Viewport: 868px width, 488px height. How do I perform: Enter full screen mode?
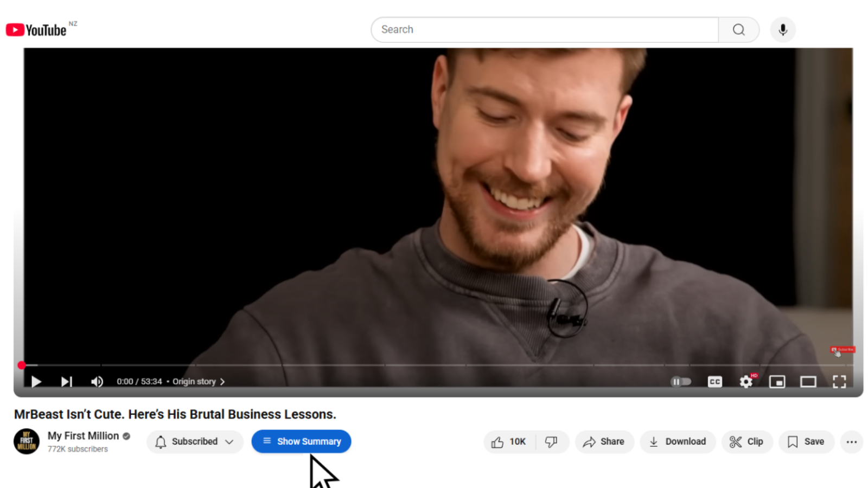839,382
